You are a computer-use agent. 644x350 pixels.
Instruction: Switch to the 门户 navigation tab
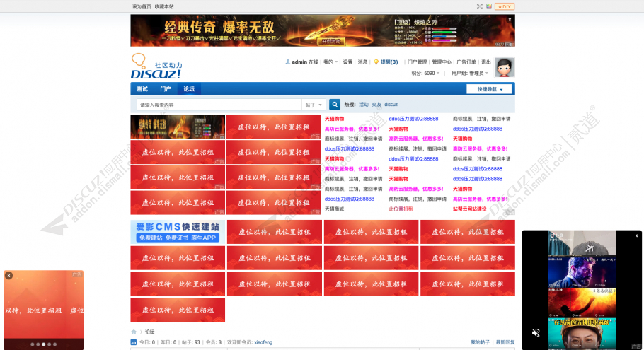[x=165, y=89]
